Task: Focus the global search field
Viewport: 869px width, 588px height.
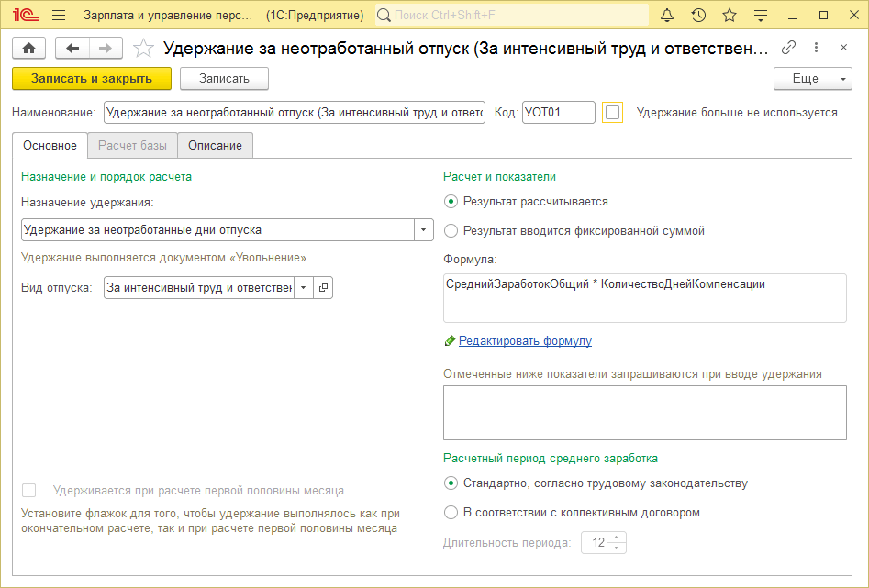Action: (x=511, y=15)
